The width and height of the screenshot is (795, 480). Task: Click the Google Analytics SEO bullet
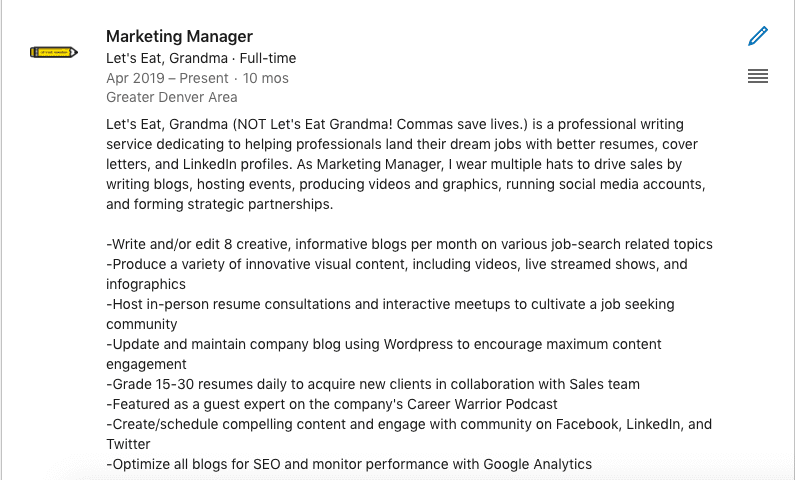(x=349, y=464)
